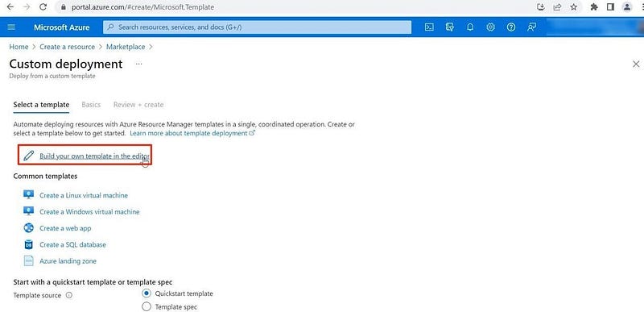Click the browser address bar URL
The width and height of the screenshot is (644, 312).
(142, 7)
